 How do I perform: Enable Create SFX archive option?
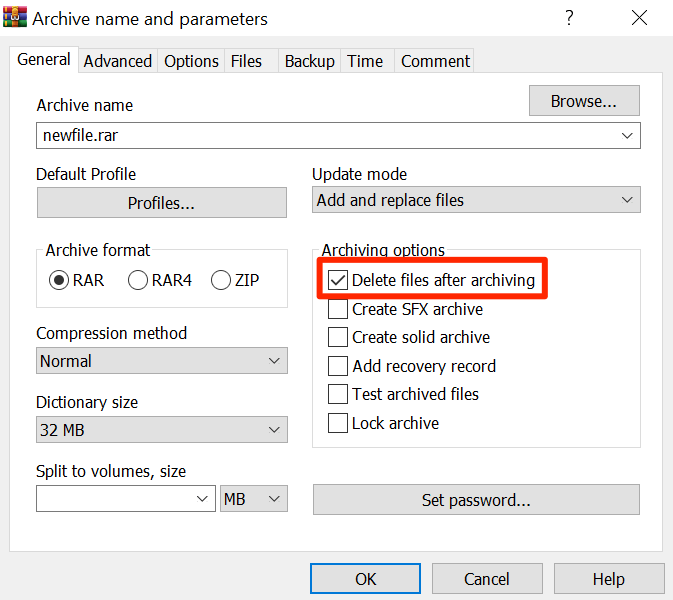(x=338, y=310)
